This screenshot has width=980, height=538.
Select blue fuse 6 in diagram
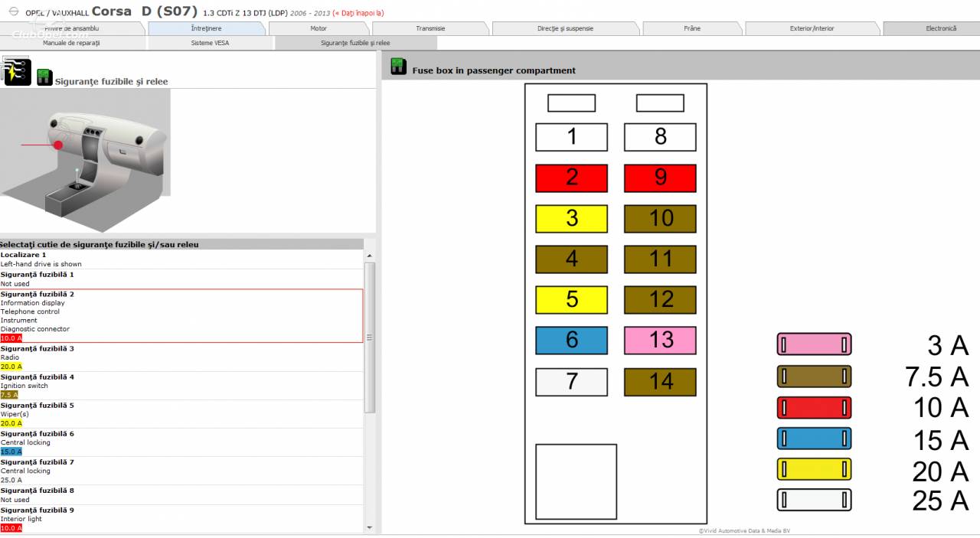click(571, 340)
